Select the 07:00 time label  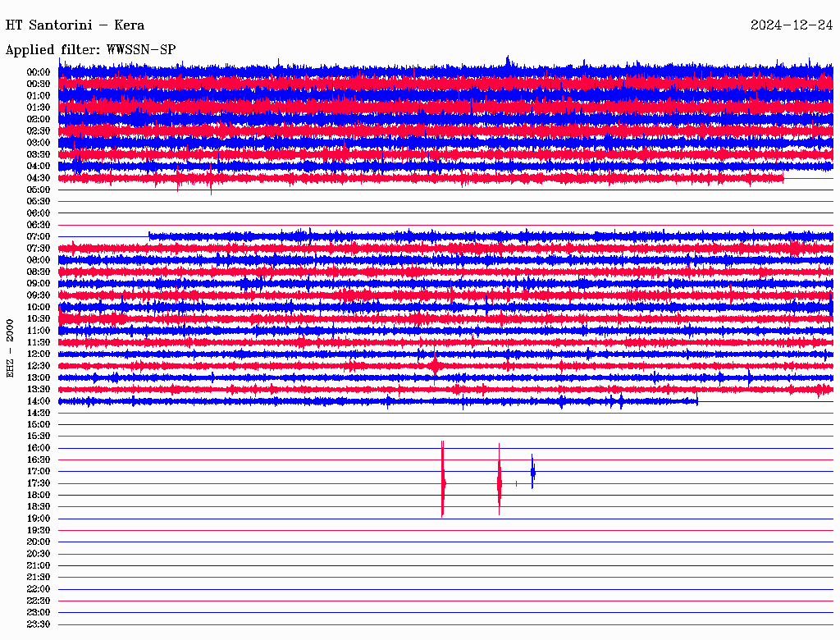39,236
